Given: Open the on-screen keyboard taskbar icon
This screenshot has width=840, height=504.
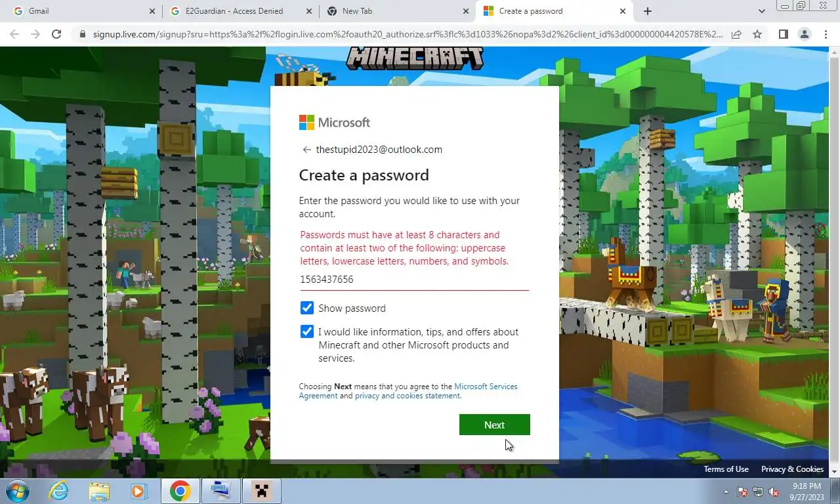Looking at the screenshot, I should pyautogui.click(x=220, y=491).
